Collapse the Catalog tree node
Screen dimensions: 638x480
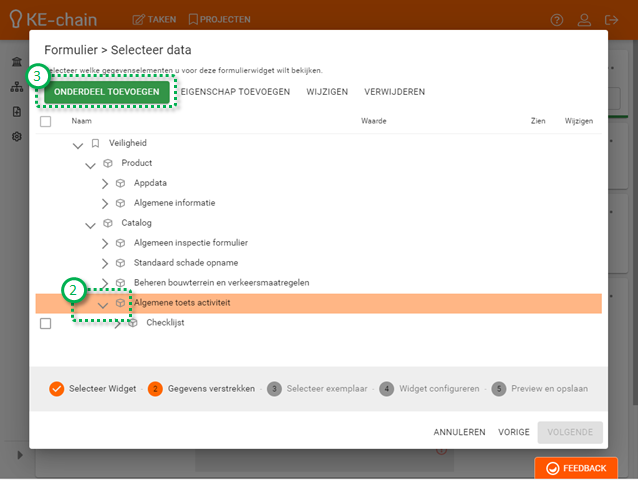[x=91, y=224]
